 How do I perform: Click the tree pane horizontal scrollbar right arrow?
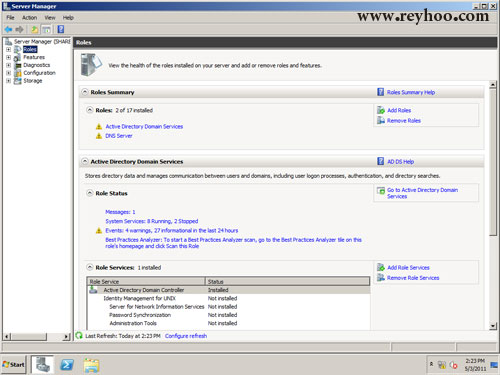click(x=66, y=337)
